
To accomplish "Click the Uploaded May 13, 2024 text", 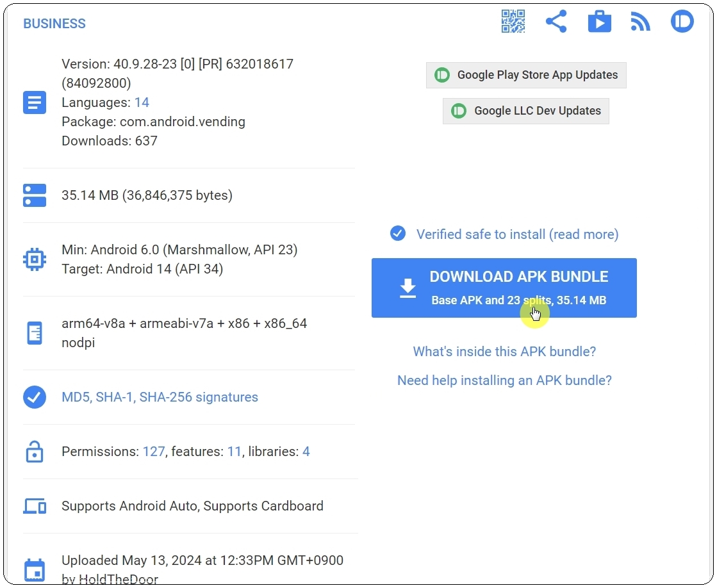I will point(202,560).
